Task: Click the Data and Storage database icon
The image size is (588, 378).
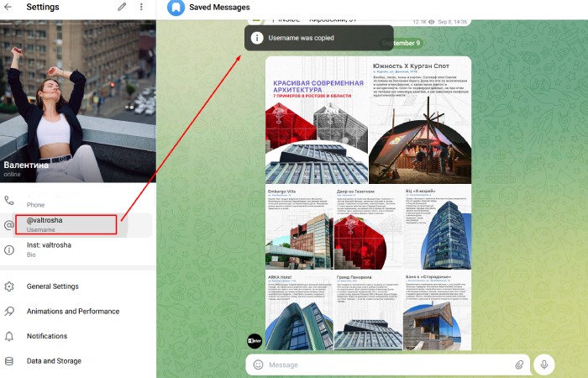Action: (9, 361)
